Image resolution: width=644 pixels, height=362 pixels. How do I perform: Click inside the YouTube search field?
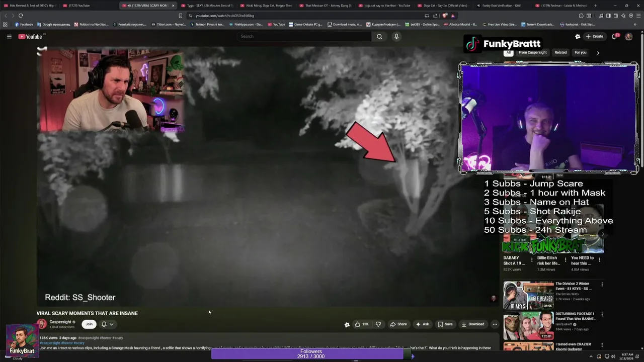[x=304, y=36]
